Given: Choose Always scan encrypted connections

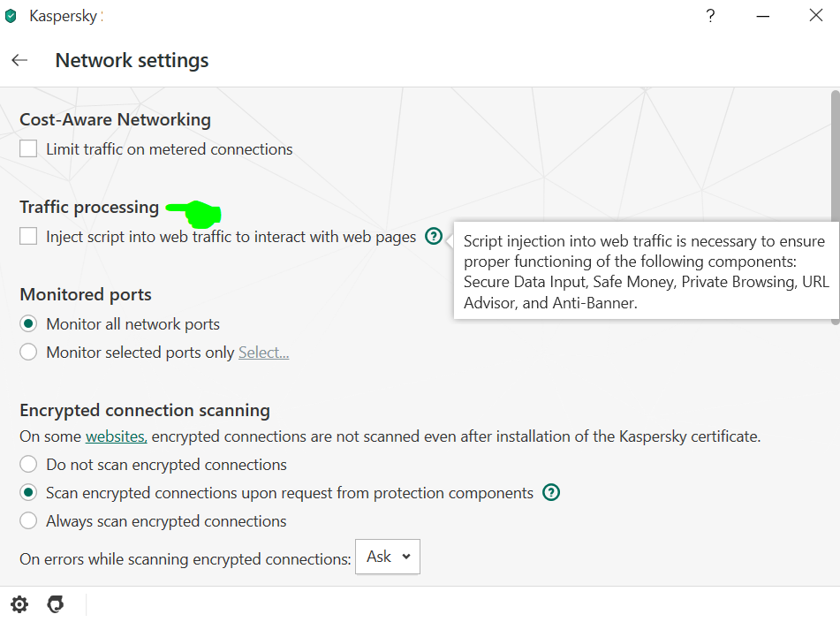Looking at the screenshot, I should pos(29,521).
